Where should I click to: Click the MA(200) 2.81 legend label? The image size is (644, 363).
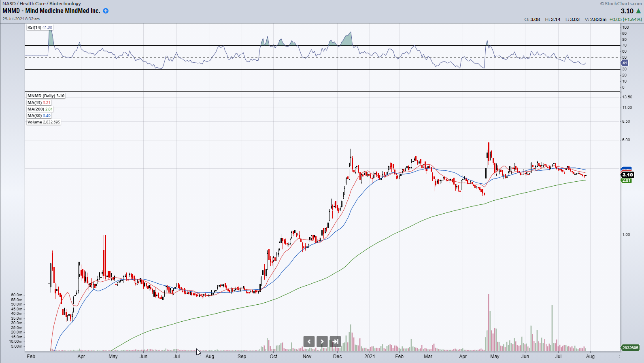tap(40, 109)
